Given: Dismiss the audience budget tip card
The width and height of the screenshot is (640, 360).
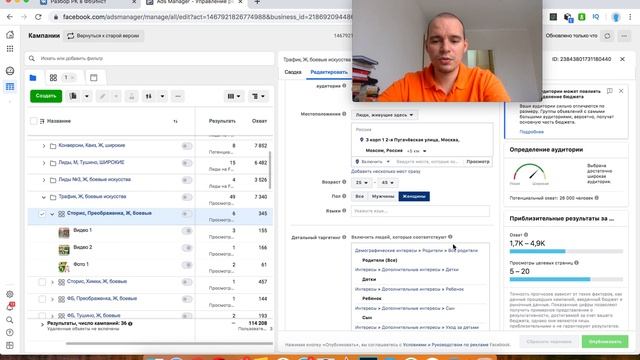Looking at the screenshot, I should tap(621, 91).
